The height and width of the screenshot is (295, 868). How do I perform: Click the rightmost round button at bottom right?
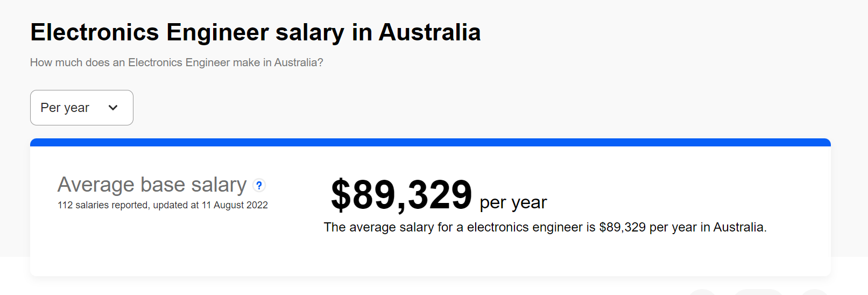coord(814,292)
